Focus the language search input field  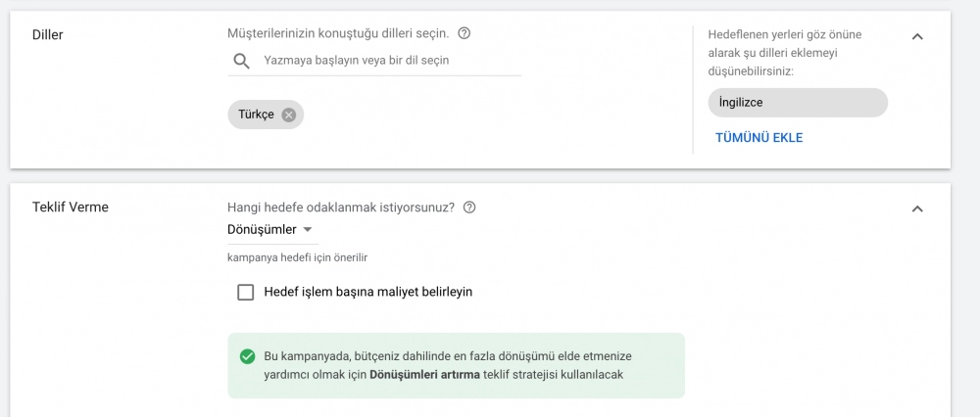click(x=392, y=61)
